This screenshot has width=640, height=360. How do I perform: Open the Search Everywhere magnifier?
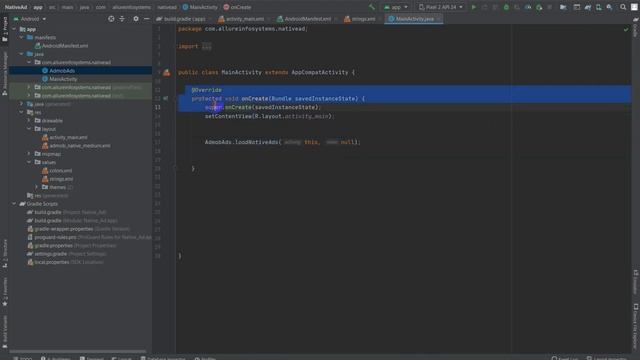623,7
